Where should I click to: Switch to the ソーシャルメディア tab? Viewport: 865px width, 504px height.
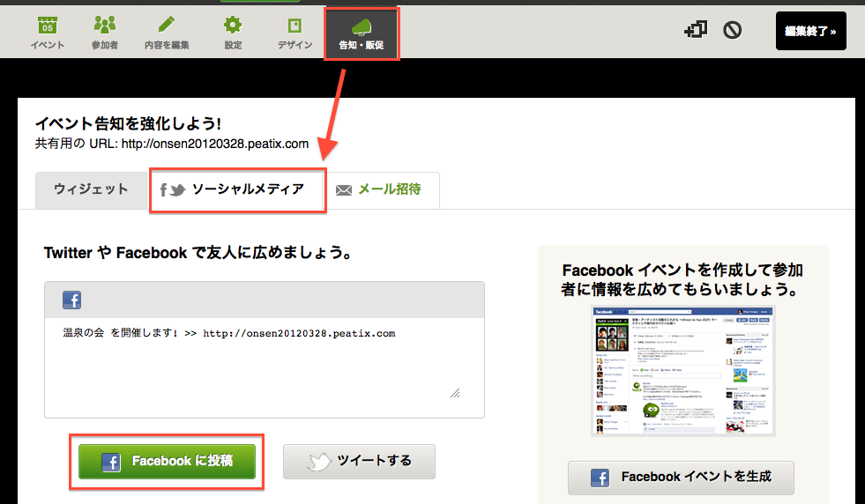coord(238,189)
